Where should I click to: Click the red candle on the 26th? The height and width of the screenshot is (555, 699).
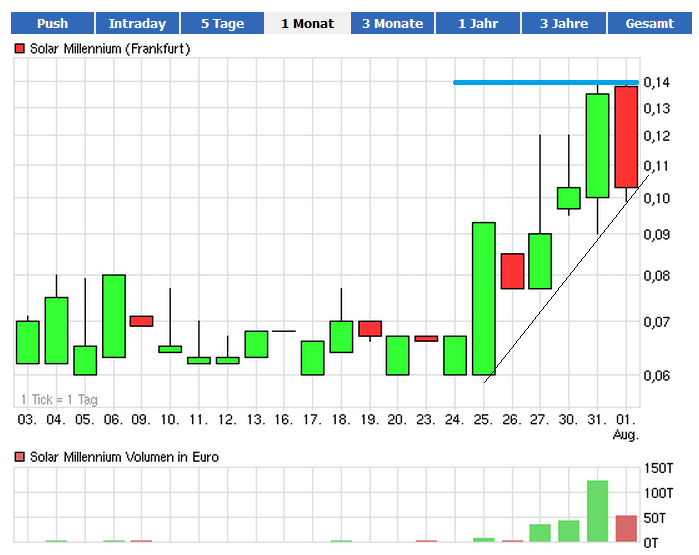pyautogui.click(x=512, y=271)
